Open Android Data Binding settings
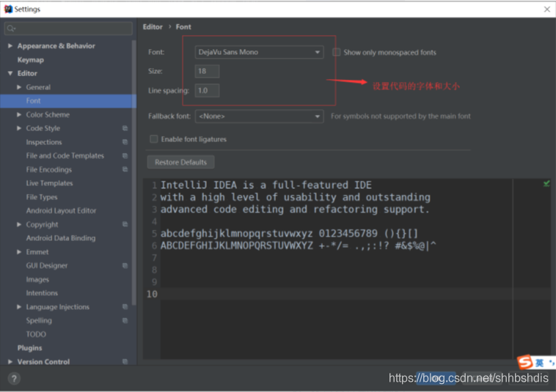This screenshot has width=556, height=392. [61, 238]
